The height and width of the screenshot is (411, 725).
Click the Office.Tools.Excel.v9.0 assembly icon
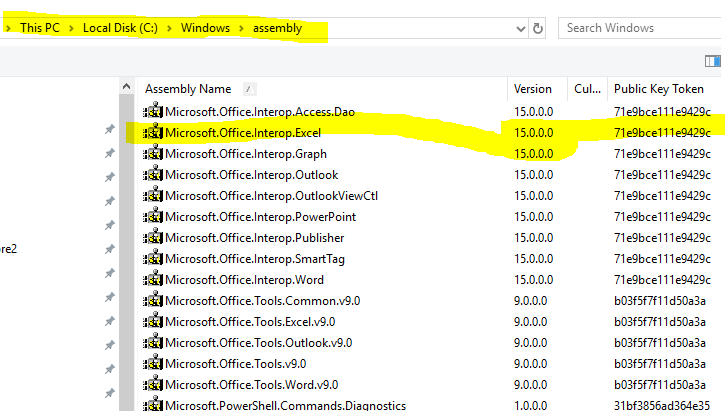pyautogui.click(x=153, y=321)
